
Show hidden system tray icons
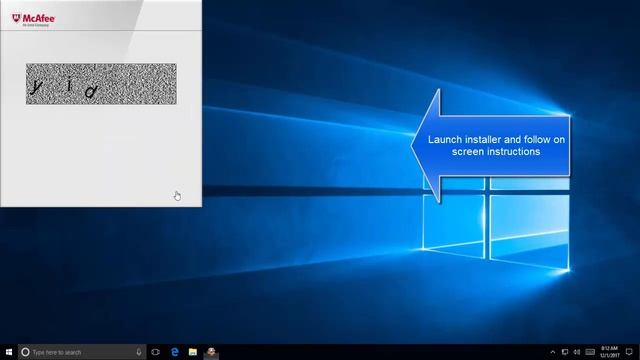pyautogui.click(x=553, y=352)
